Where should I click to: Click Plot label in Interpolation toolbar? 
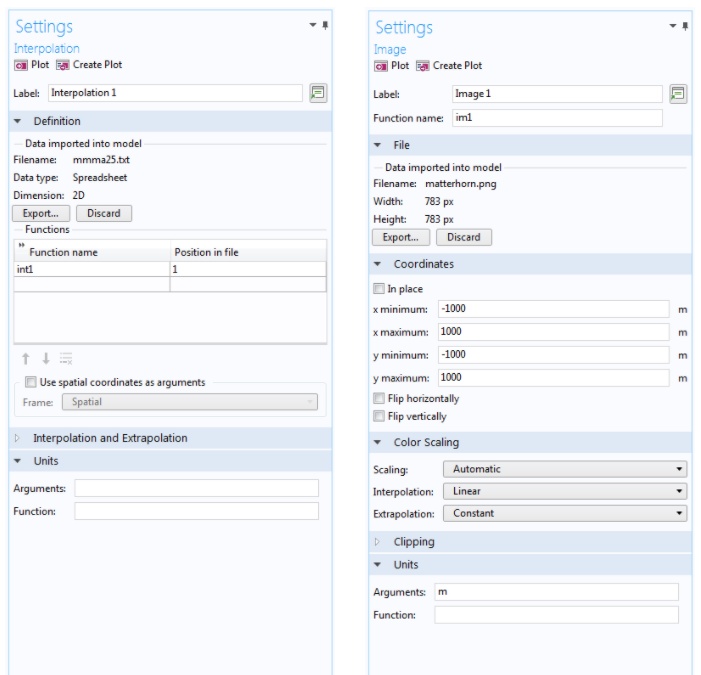40,65
